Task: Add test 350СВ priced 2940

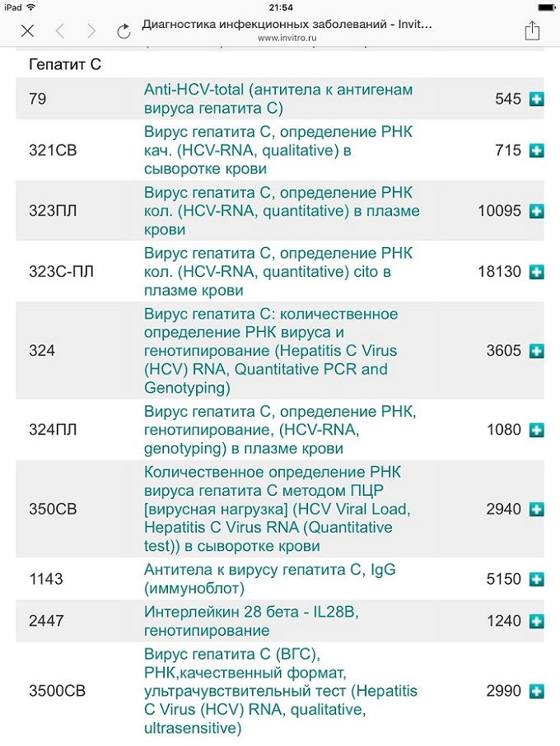Action: click(x=537, y=509)
